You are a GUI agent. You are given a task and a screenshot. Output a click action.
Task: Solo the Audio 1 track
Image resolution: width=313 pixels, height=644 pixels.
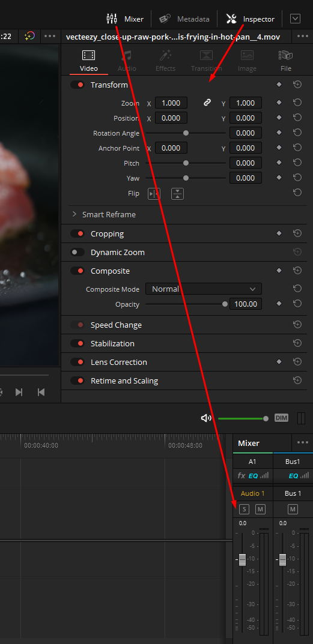[244, 510]
